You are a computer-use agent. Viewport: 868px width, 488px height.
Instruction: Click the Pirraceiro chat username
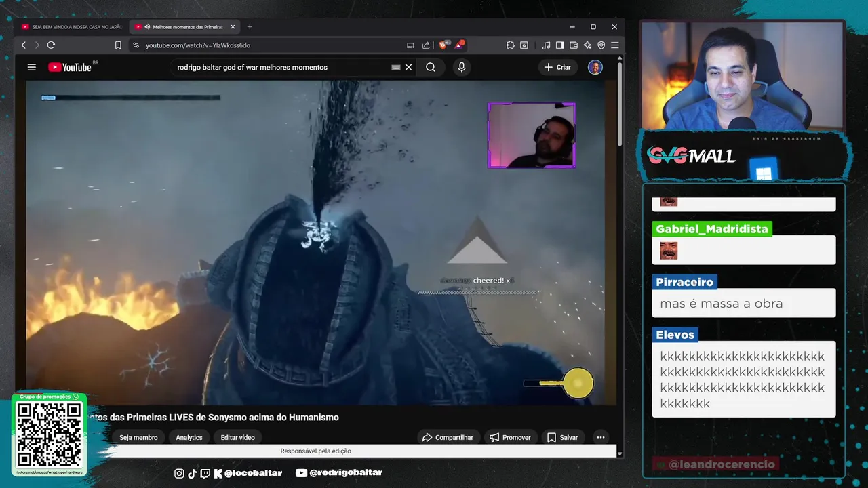pos(684,282)
